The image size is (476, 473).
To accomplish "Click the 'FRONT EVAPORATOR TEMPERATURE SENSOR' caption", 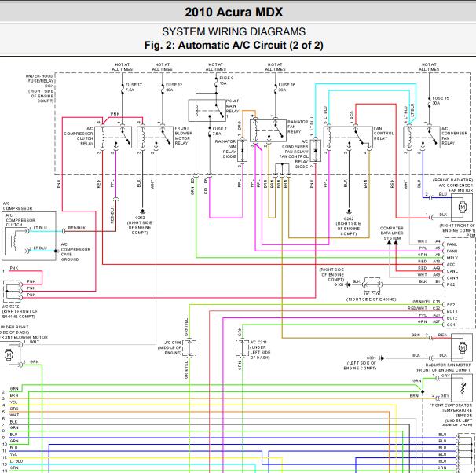I will click(451, 410).
